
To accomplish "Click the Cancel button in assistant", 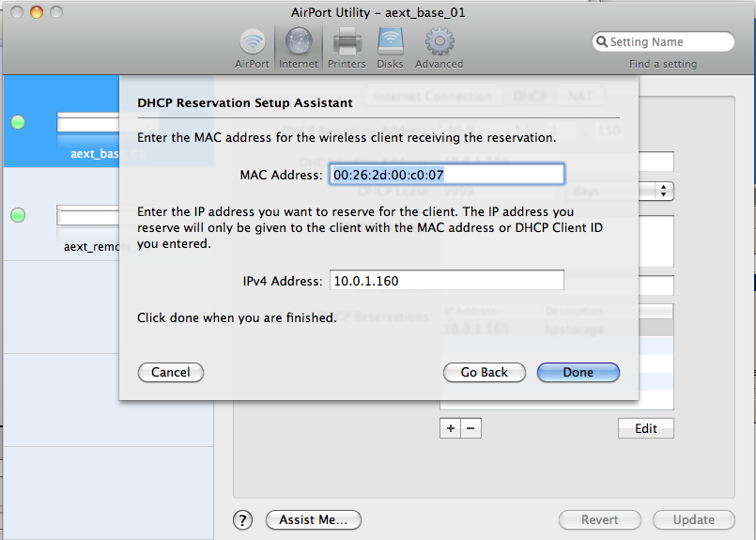I will [171, 372].
